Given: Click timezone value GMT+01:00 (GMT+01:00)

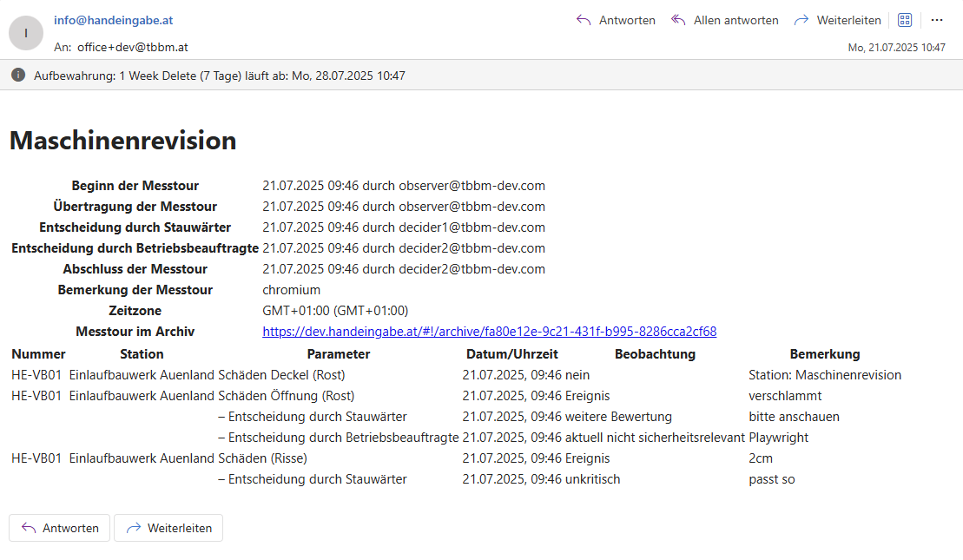Looking at the screenshot, I should [x=335, y=311].
